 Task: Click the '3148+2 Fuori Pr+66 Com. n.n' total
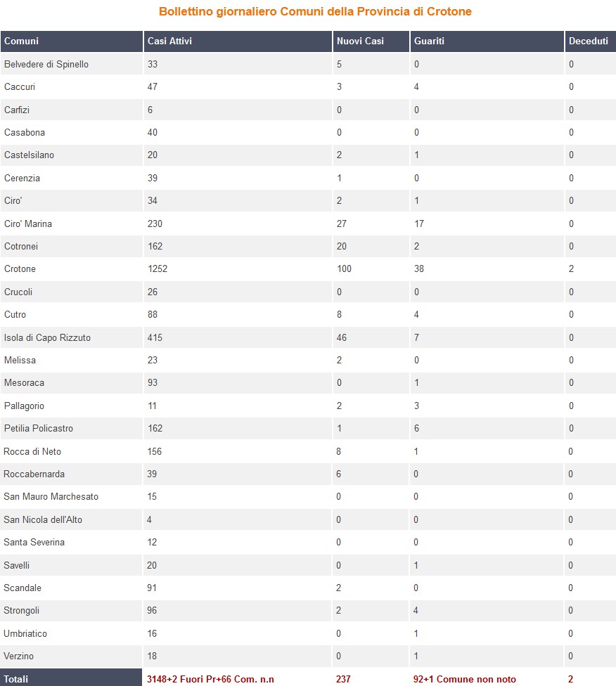[210, 680]
